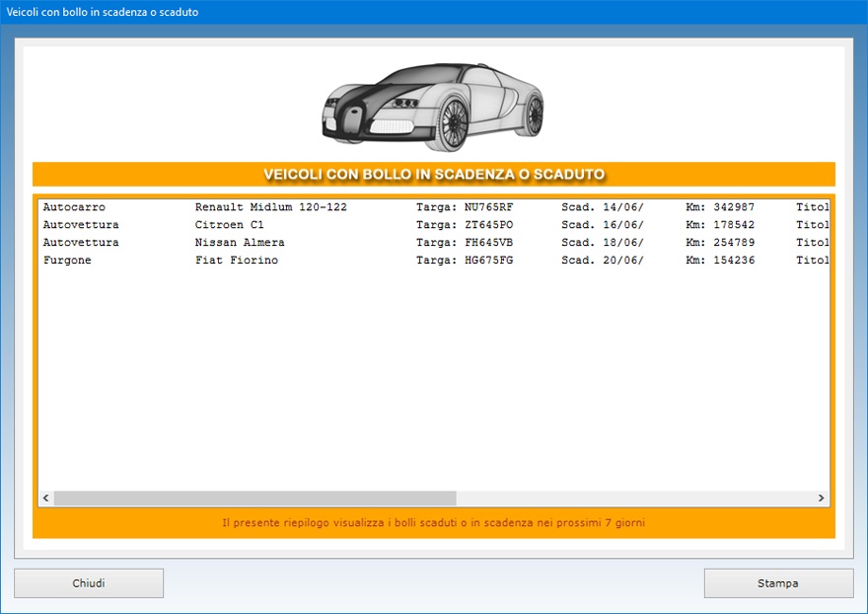Viewport: 868px width, 614px height.
Task: Click 'Targa: FH645VB' text
Action: [465, 242]
